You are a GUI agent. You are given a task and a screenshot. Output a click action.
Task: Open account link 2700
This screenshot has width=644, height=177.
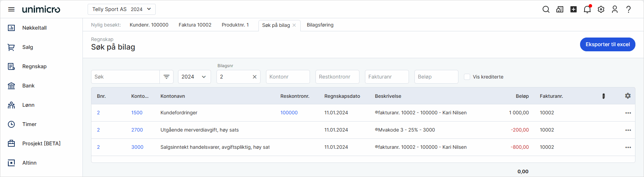pyautogui.click(x=137, y=130)
